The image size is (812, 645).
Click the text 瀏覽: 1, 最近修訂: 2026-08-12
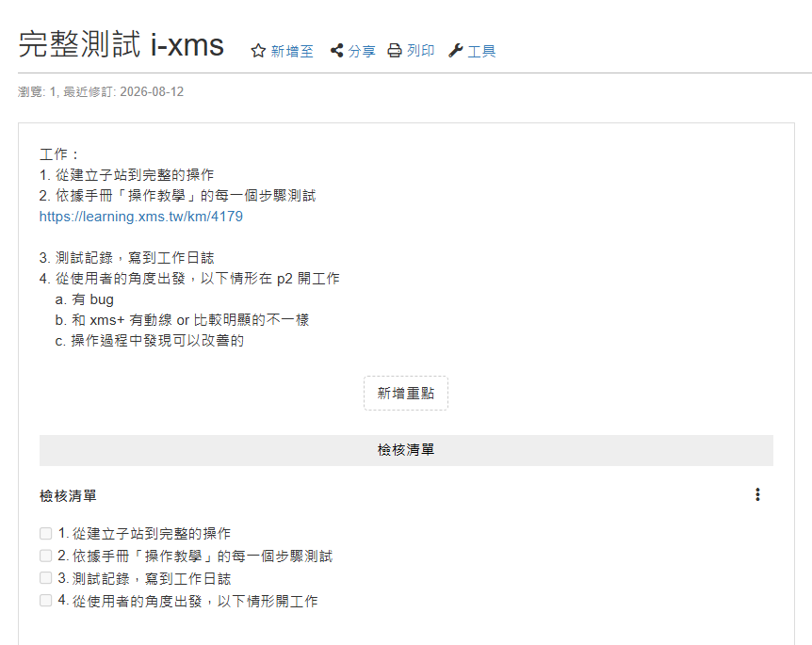coord(101,92)
